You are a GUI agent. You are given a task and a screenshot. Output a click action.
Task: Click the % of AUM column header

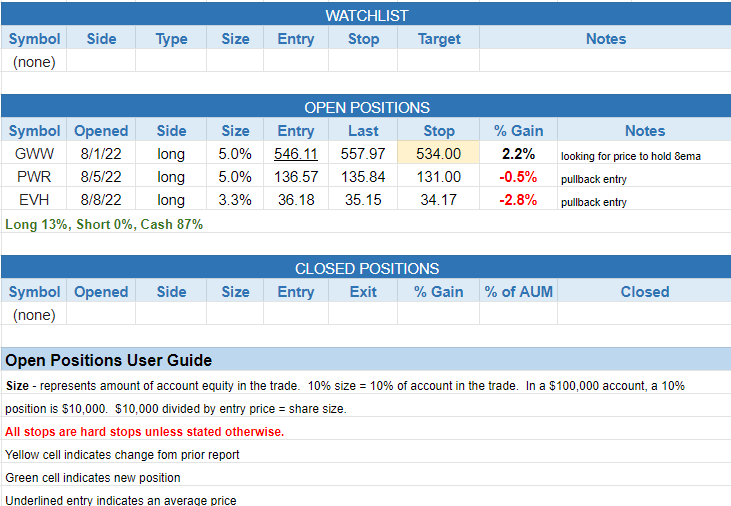click(x=518, y=292)
